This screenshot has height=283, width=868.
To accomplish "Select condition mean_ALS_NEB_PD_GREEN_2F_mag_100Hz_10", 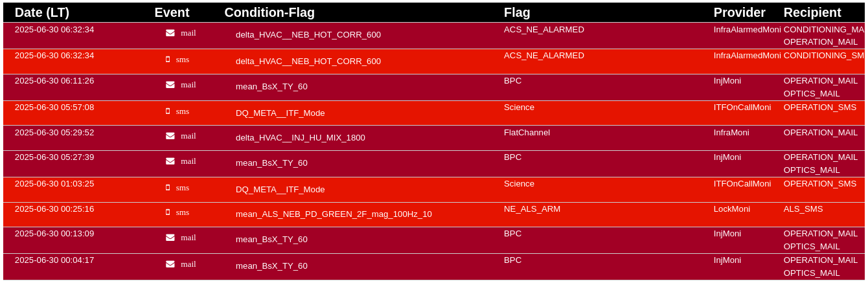I will pyautogui.click(x=334, y=214).
